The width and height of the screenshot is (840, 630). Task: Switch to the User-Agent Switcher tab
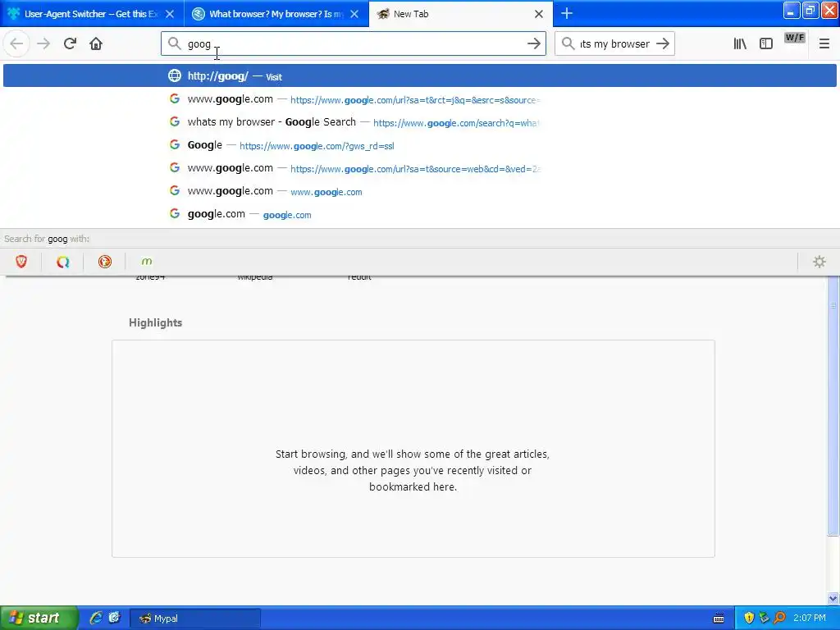tap(91, 14)
